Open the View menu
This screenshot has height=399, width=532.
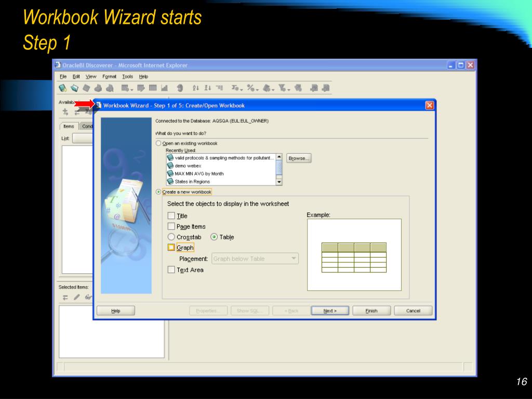pos(91,77)
